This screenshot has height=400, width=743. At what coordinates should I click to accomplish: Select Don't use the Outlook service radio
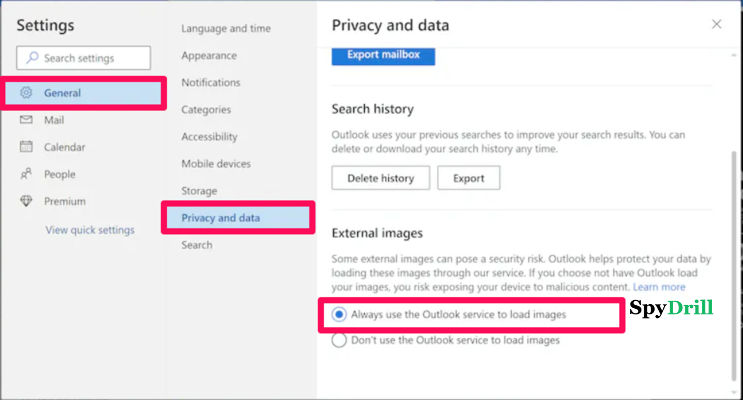point(339,340)
